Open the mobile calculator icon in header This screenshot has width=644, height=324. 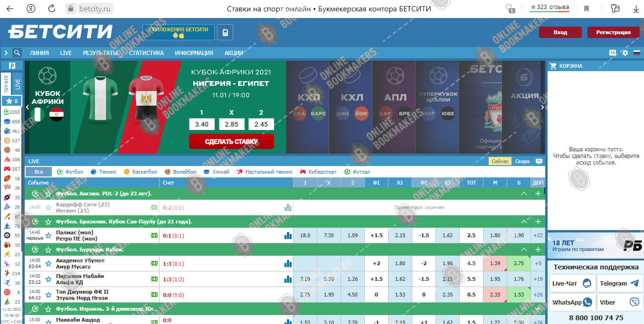pyautogui.click(x=225, y=32)
